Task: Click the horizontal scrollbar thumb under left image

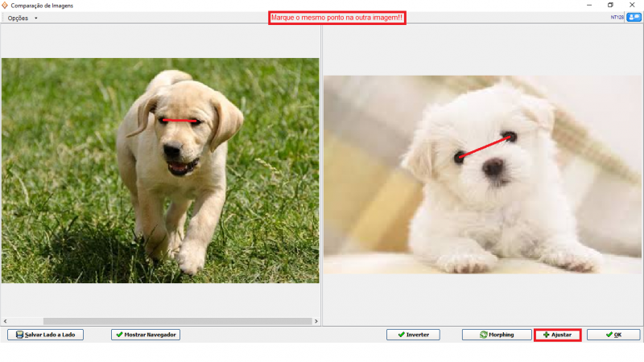Action: (177, 321)
